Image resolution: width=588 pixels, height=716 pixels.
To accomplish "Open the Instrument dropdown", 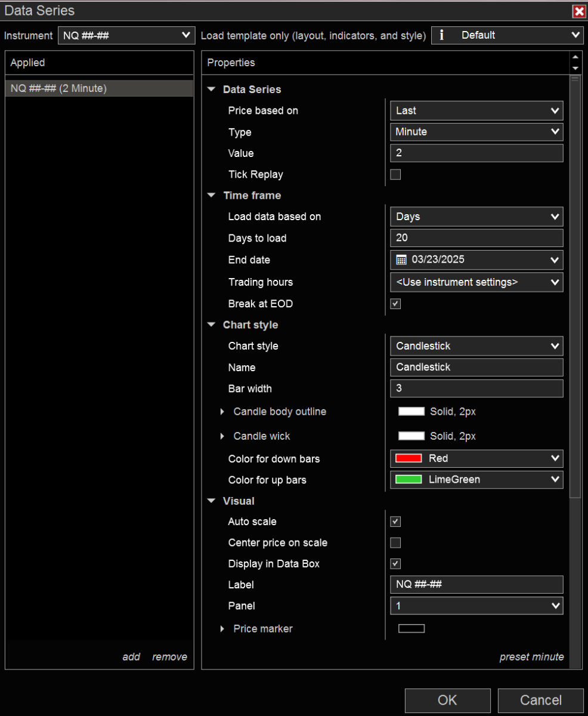I will 126,36.
